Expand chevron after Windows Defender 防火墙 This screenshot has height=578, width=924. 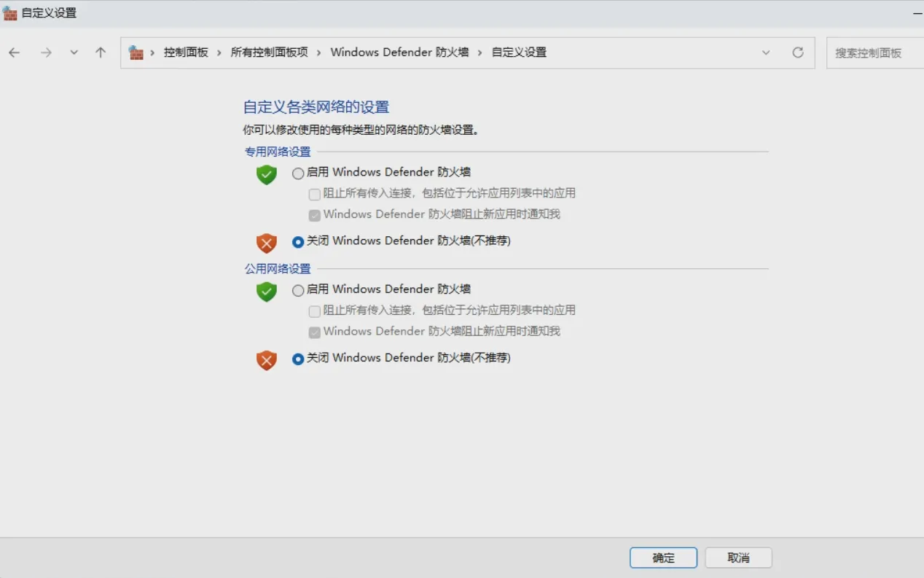pyautogui.click(x=480, y=52)
